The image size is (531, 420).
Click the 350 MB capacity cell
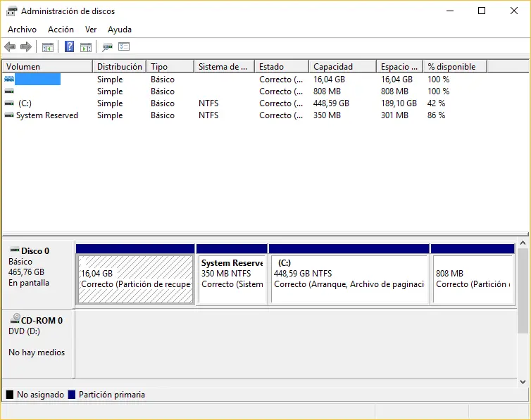[x=327, y=115]
